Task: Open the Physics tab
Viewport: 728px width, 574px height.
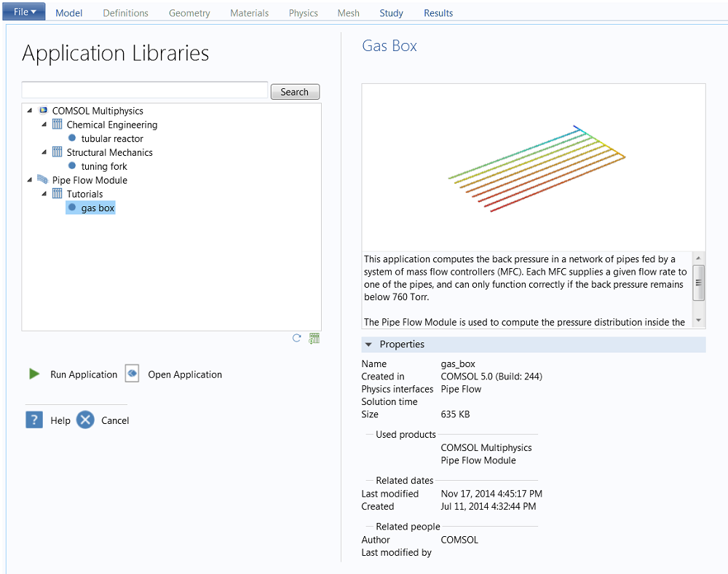Action: click(303, 13)
